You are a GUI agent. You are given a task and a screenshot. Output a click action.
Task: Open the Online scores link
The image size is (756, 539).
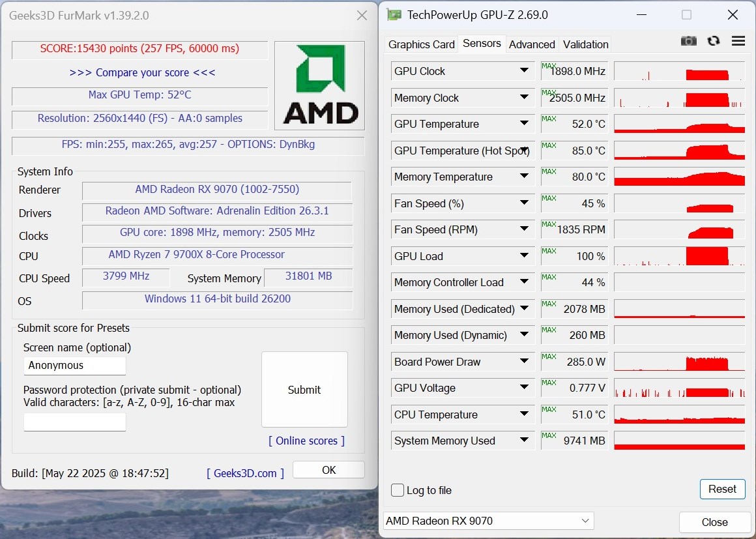click(x=306, y=441)
